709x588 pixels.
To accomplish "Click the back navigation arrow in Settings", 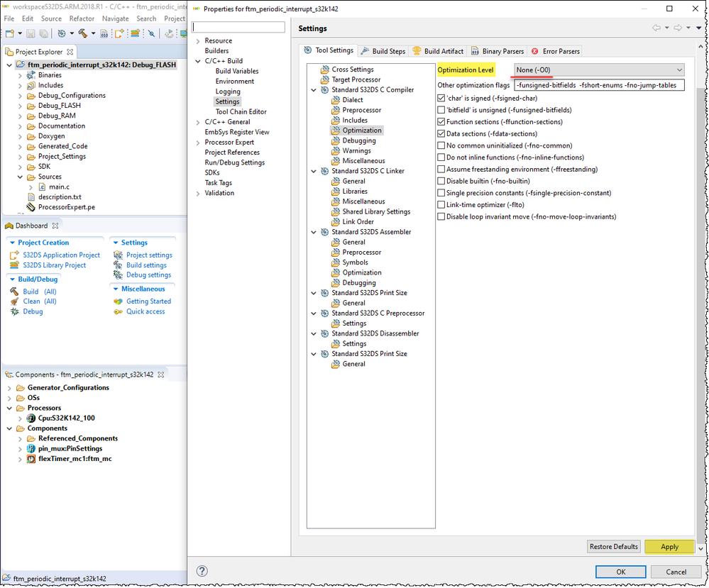I will [x=656, y=28].
